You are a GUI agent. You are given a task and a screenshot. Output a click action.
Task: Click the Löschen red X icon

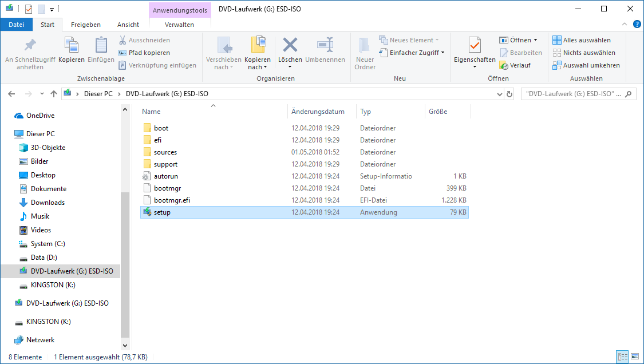290,45
